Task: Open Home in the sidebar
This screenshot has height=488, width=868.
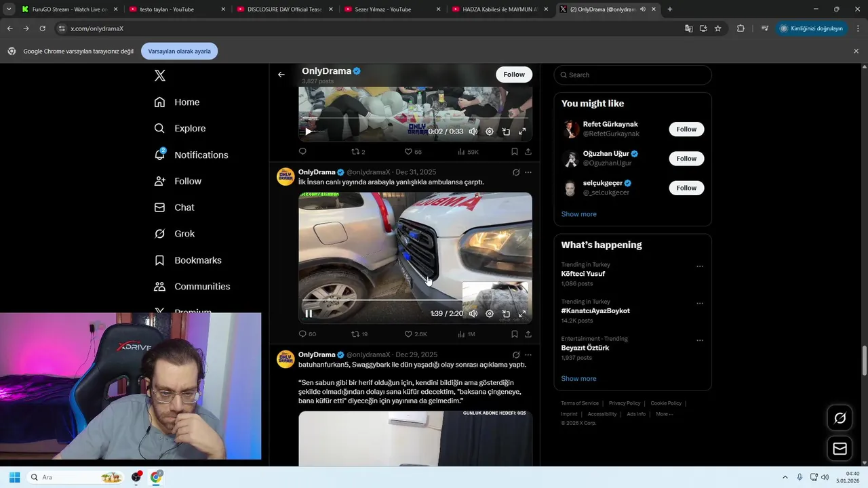Action: [177, 102]
